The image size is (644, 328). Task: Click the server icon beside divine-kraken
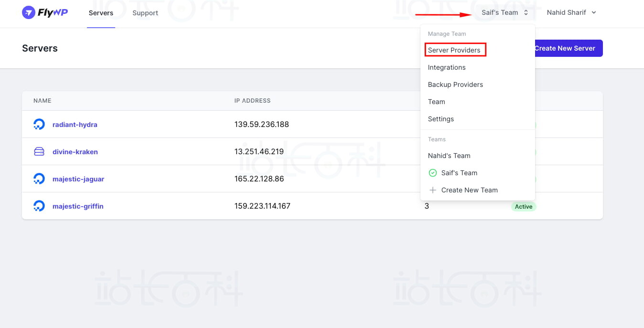[x=39, y=152]
